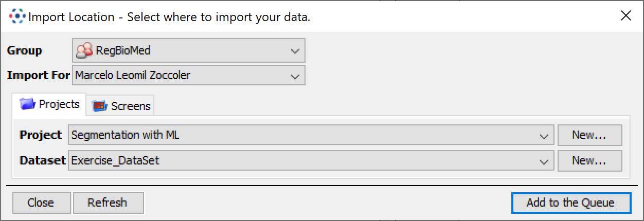
Task: Click the Add to the Queue button
Action: point(571,202)
